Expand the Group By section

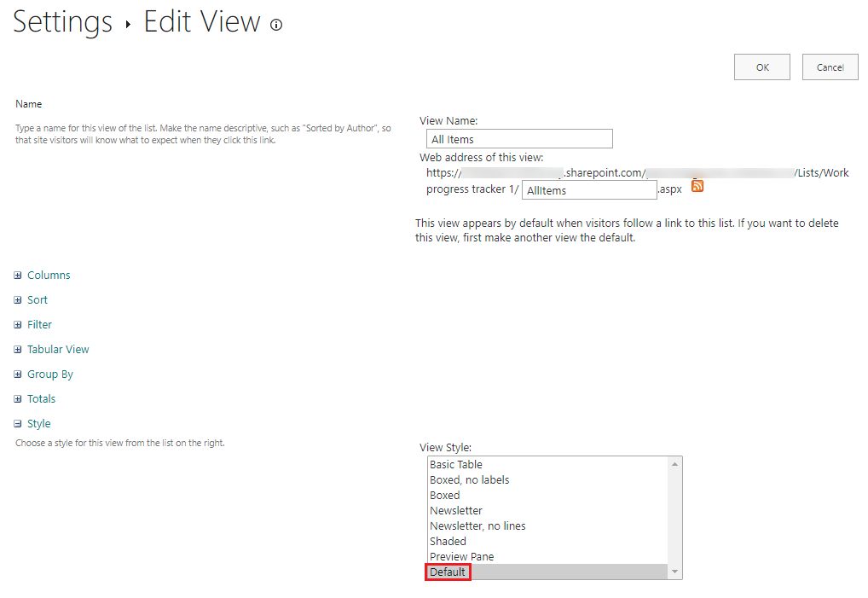click(x=48, y=374)
